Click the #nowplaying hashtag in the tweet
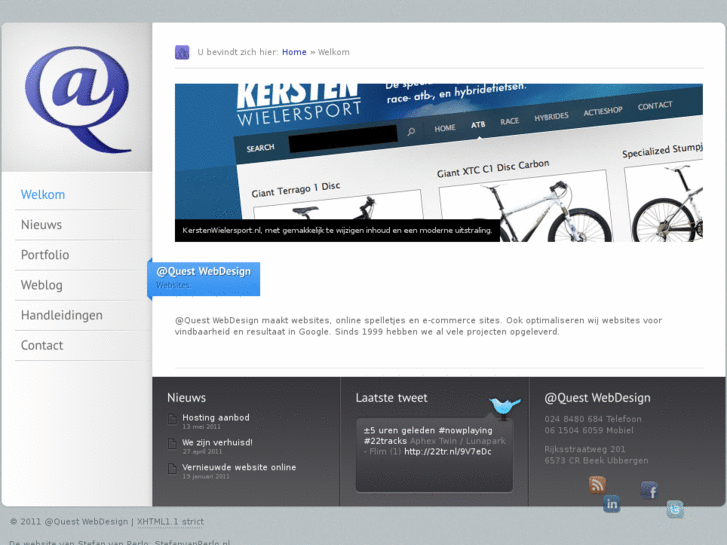Screen dimensions: 727x545 point(465,430)
